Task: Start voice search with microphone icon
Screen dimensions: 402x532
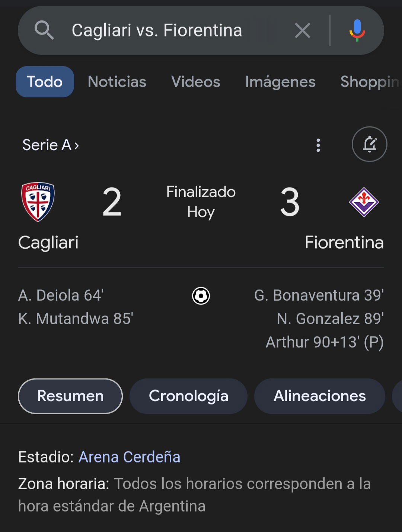Action: point(357,30)
